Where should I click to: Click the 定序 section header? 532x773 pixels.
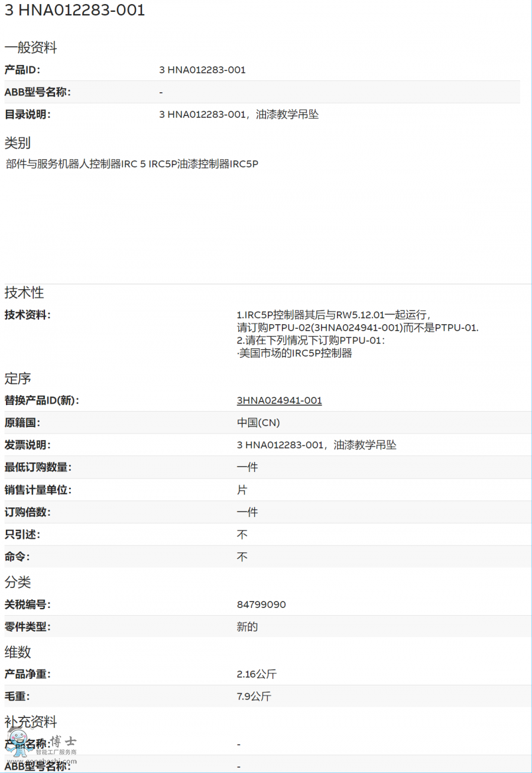[17, 379]
